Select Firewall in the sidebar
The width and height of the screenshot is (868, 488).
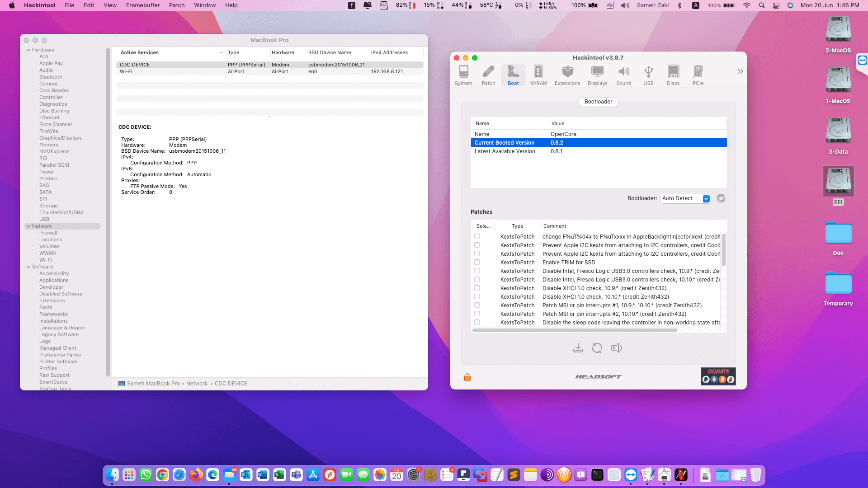tap(48, 233)
